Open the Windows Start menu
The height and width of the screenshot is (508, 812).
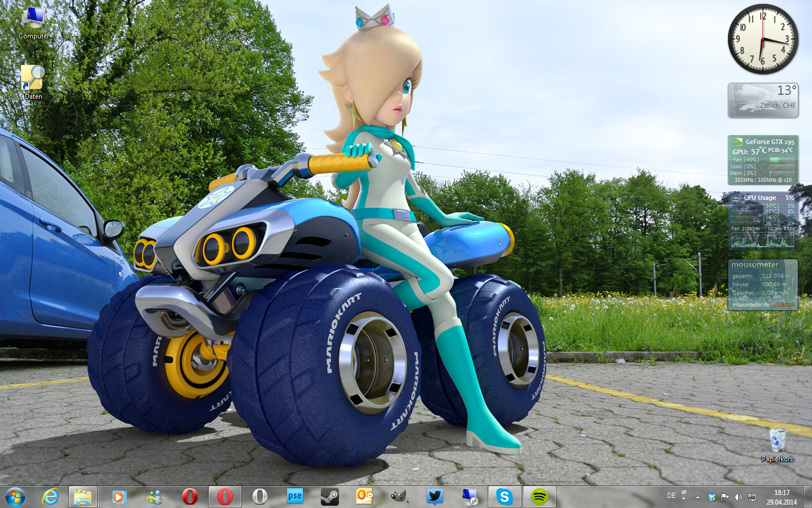15,497
